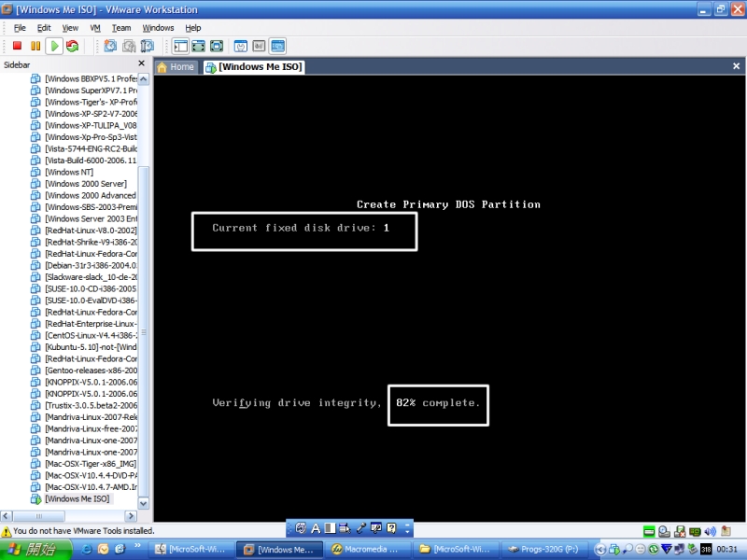Image resolution: width=747 pixels, height=560 pixels.
Task: Click the sidebar horizontal scrollbar left arrow
Action: [x=7, y=516]
